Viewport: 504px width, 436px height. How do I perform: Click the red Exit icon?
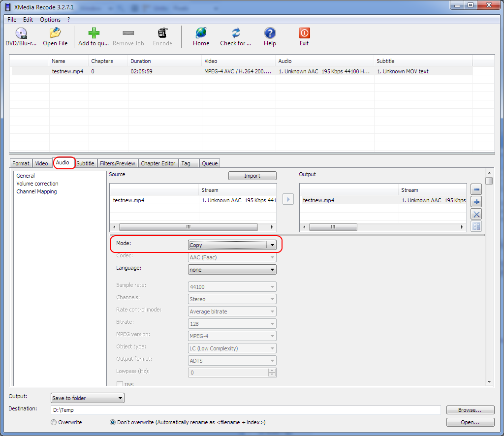click(304, 33)
